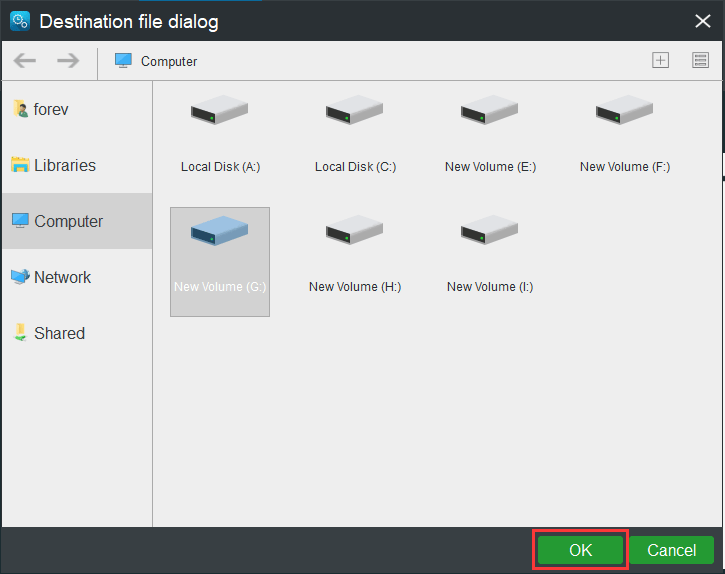Screen dimensions: 725x574
Task: Click the New Volume (I:) label
Action: [x=490, y=287]
